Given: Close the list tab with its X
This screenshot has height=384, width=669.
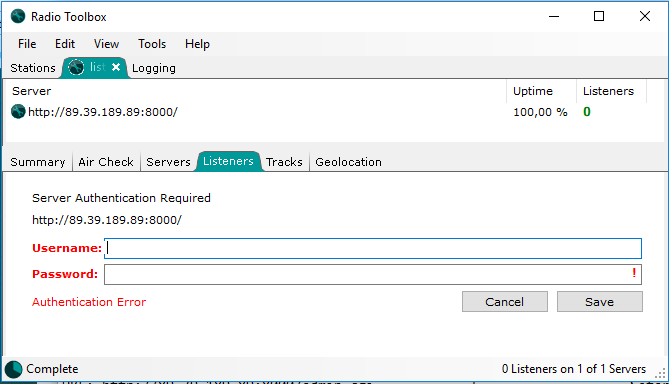Looking at the screenshot, I should click(x=116, y=67).
